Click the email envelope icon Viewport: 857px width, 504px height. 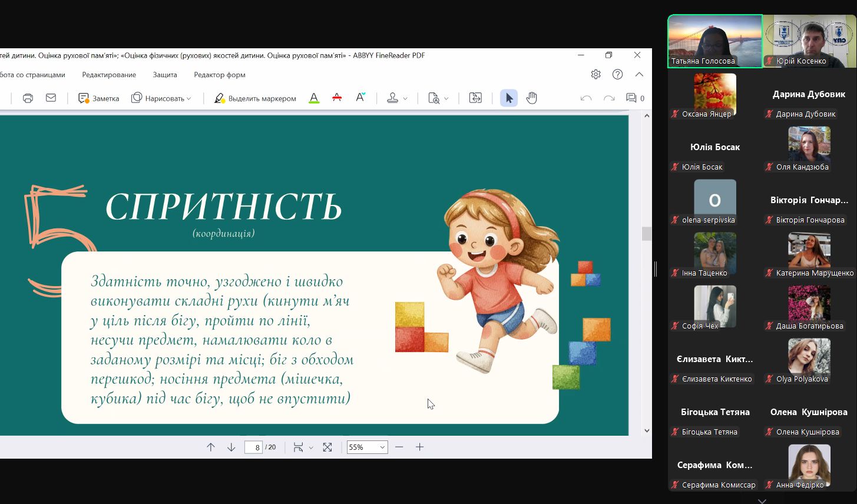51,98
